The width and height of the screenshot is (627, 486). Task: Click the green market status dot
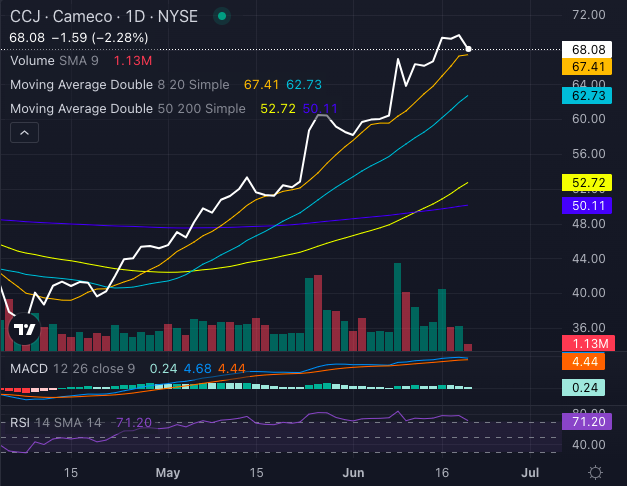222,16
